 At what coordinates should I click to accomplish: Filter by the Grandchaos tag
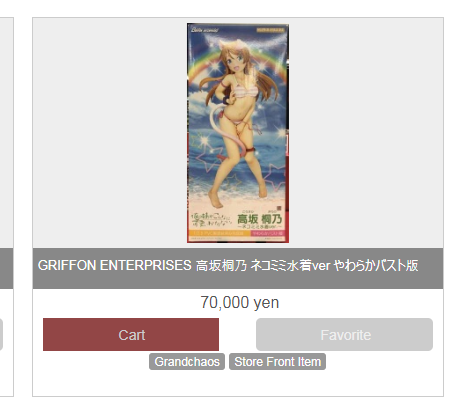(x=187, y=362)
